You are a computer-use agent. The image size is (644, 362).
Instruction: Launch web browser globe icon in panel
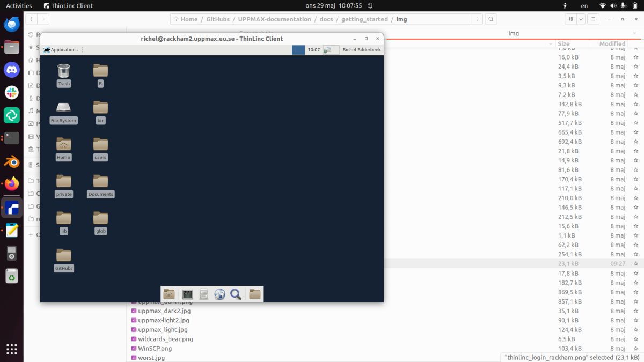[x=219, y=294]
